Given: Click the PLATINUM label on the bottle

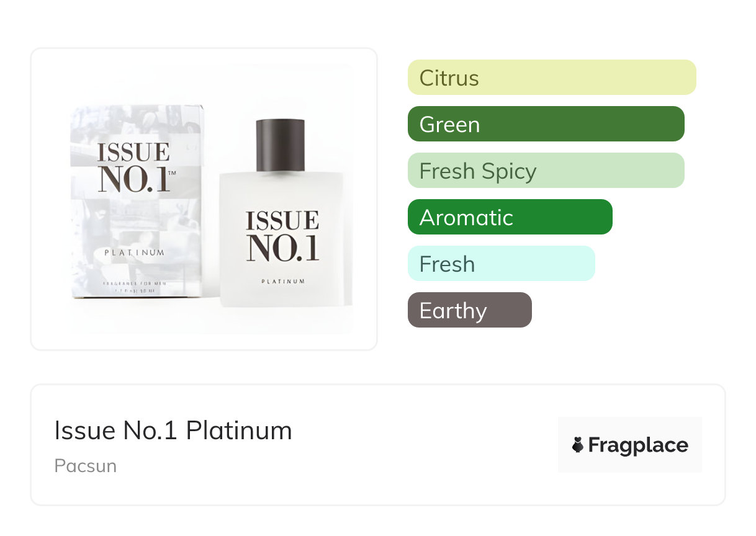Looking at the screenshot, I should click(x=282, y=281).
